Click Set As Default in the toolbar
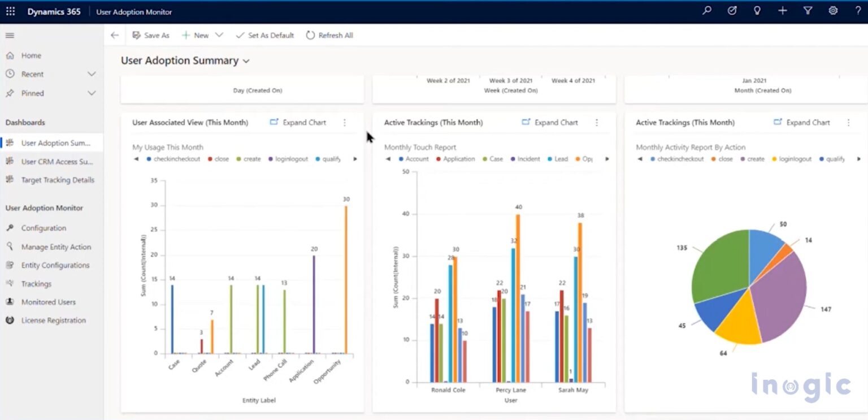 (x=264, y=34)
